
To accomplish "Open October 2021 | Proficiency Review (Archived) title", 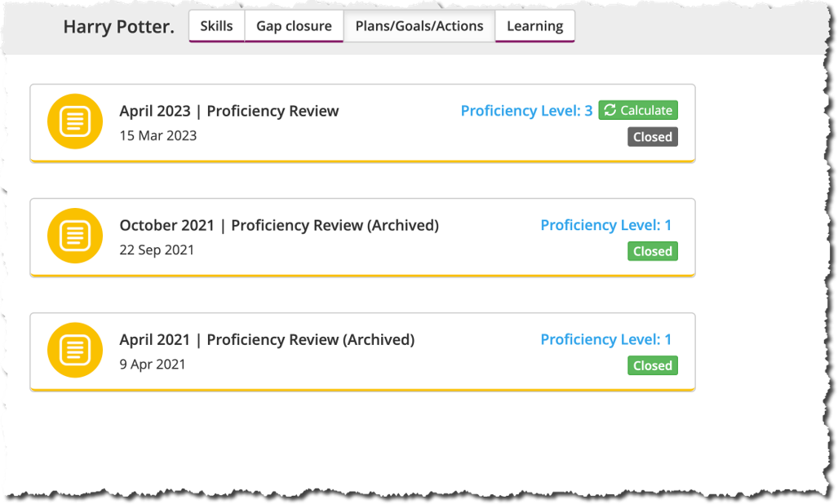I will [x=279, y=225].
